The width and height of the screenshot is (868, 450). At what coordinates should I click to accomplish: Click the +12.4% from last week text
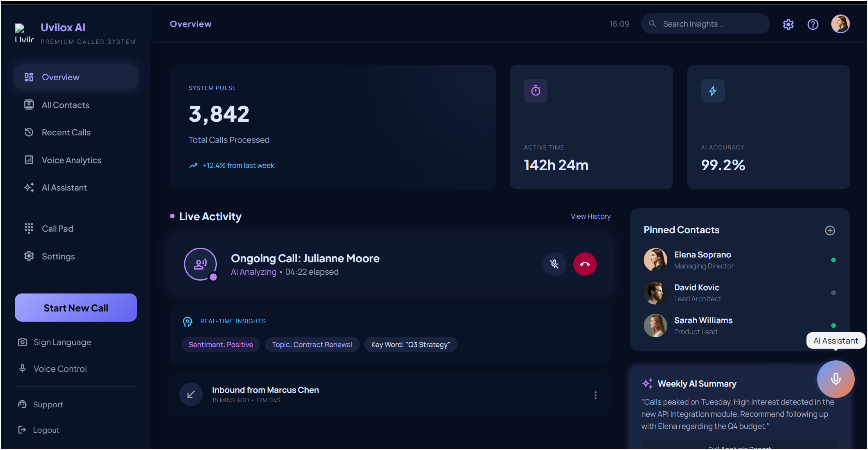click(238, 166)
